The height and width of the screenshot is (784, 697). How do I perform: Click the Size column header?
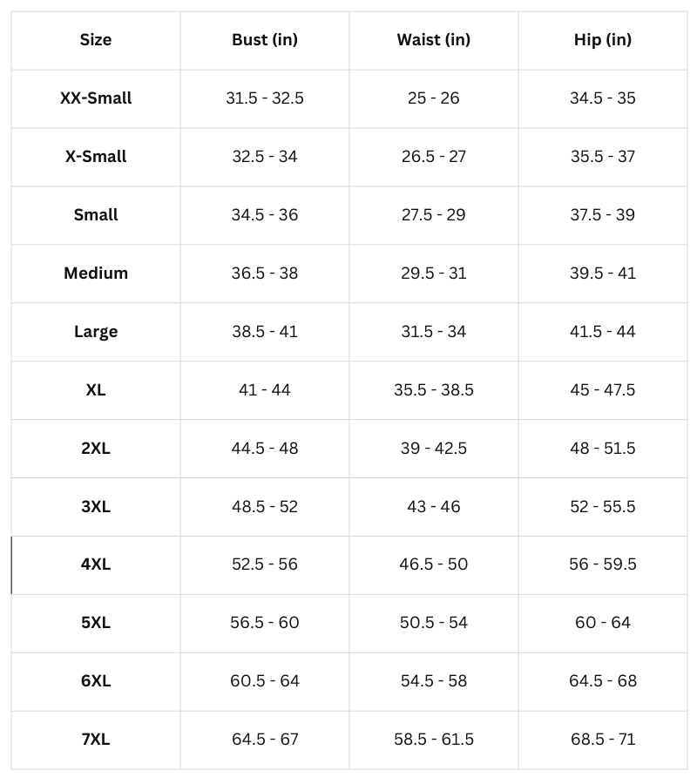(x=96, y=39)
